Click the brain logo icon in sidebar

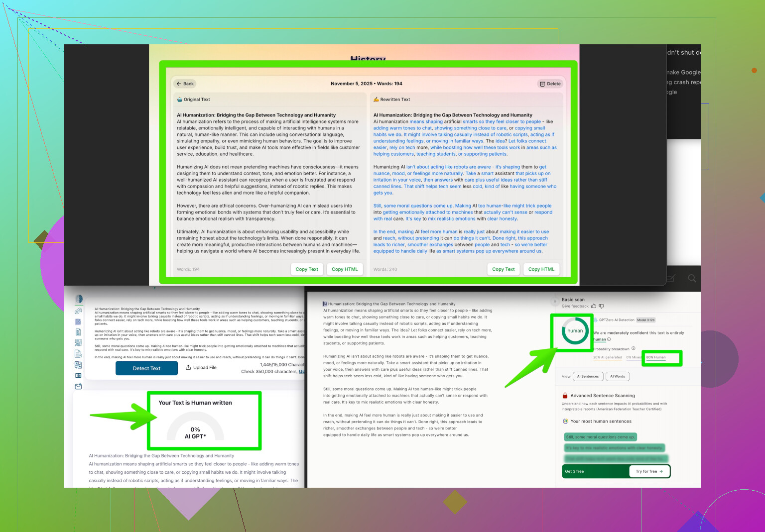(79, 299)
